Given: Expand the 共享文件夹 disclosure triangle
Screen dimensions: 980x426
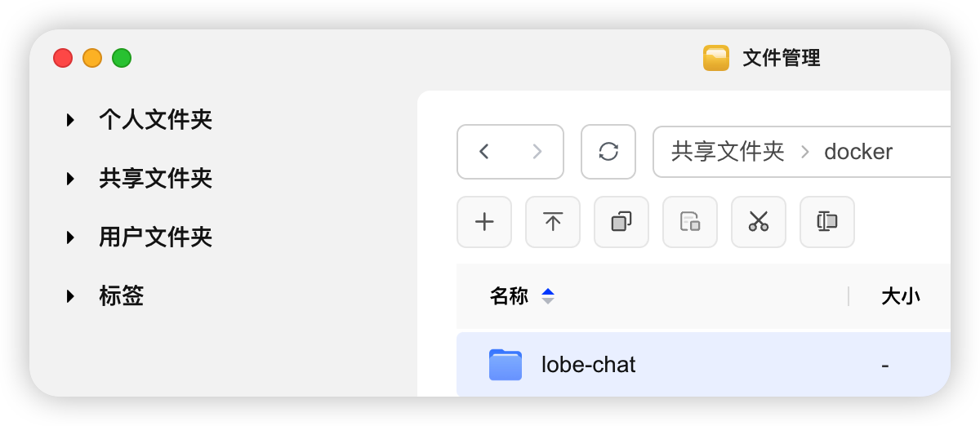Looking at the screenshot, I should point(71,179).
